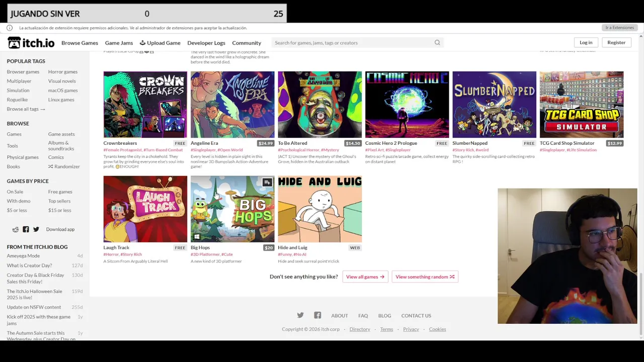The height and width of the screenshot is (362, 644).
Task: Click Physical games link
Action: pyautogui.click(x=23, y=157)
